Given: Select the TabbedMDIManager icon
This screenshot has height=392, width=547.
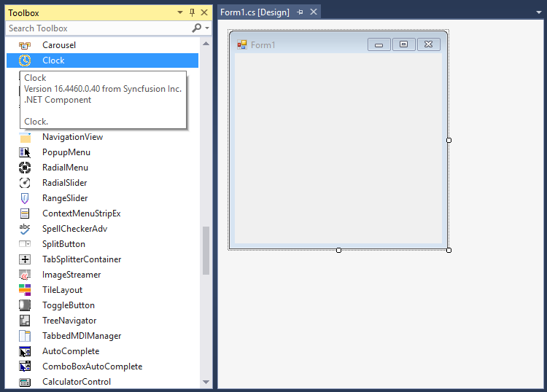Looking at the screenshot, I should [x=25, y=336].
